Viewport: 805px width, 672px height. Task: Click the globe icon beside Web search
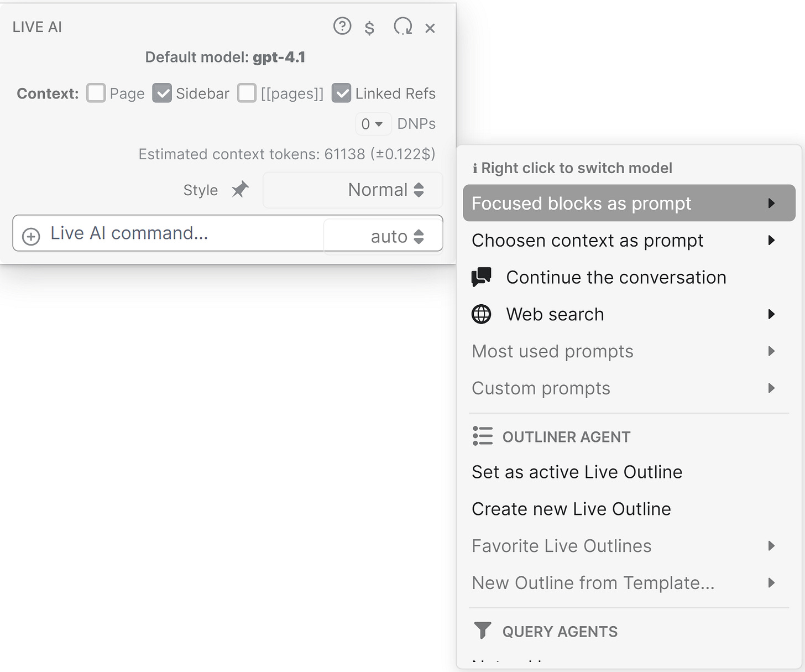coord(481,314)
